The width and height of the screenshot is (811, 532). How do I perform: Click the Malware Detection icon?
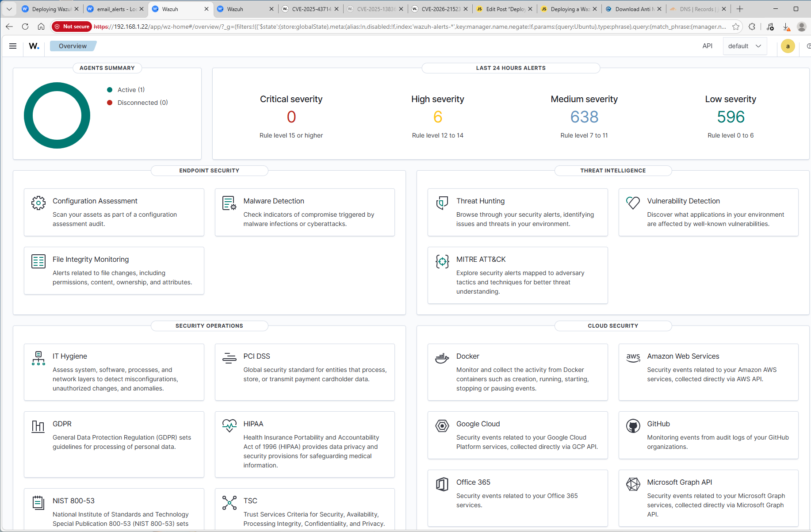pyautogui.click(x=229, y=203)
